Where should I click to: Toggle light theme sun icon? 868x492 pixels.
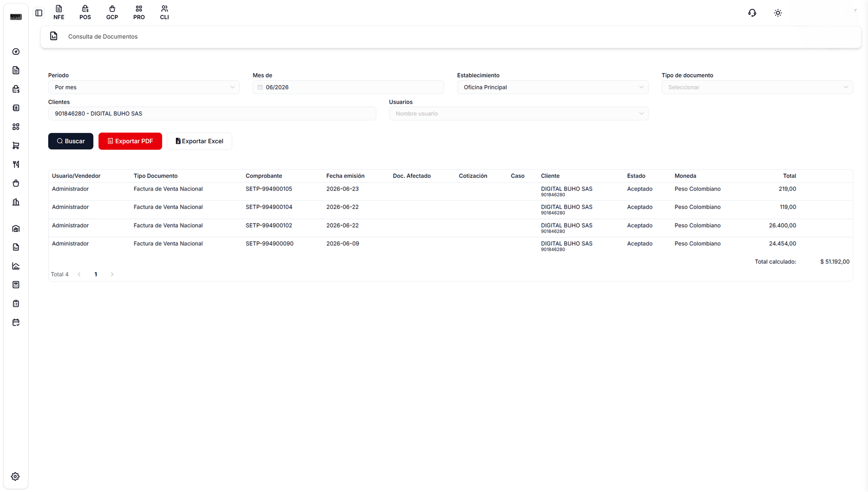[x=778, y=13]
